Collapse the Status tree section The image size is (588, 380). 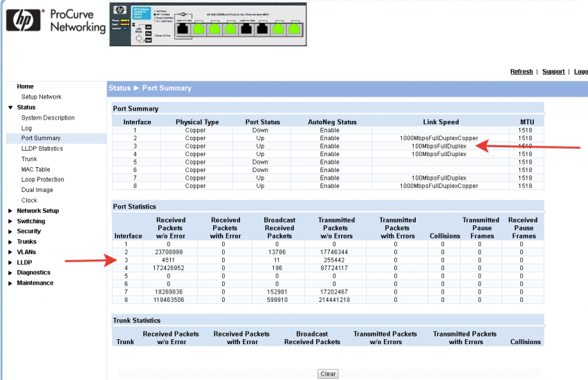(10, 108)
